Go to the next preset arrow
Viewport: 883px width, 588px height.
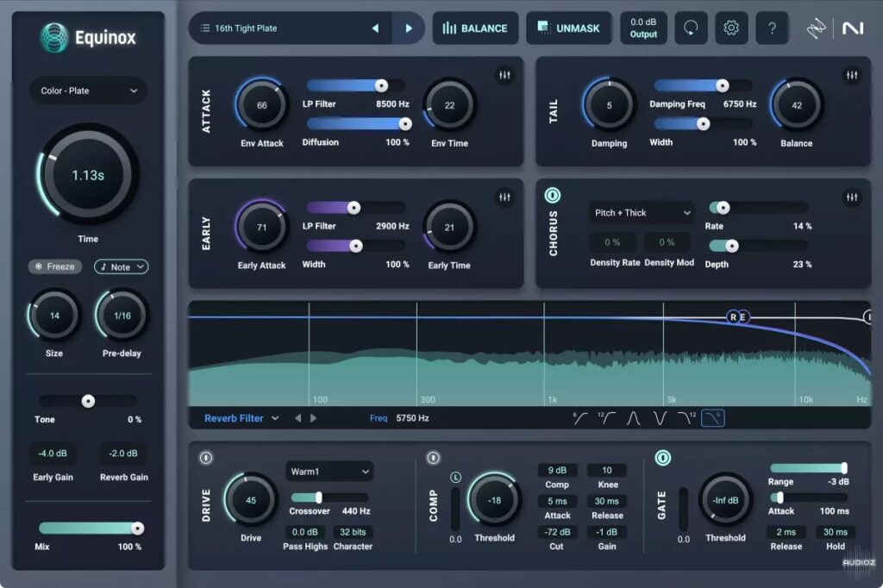(x=409, y=28)
